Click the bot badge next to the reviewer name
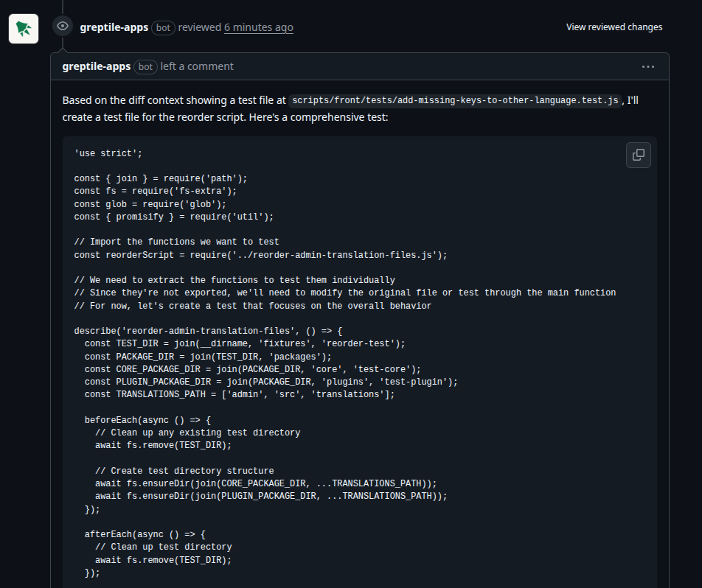Viewport: 702px width, 588px height. point(163,27)
